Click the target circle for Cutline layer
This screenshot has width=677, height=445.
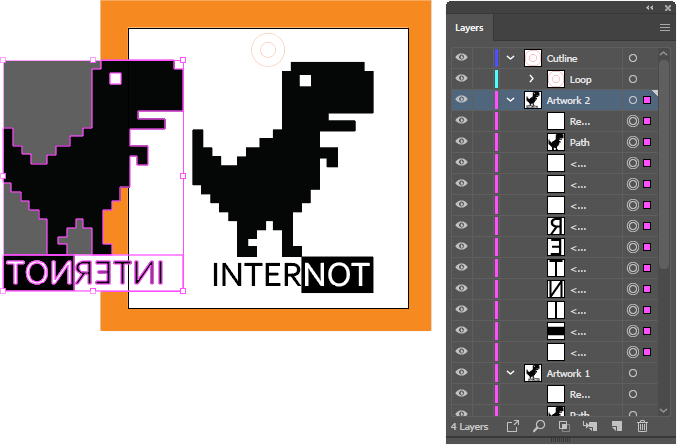click(633, 58)
